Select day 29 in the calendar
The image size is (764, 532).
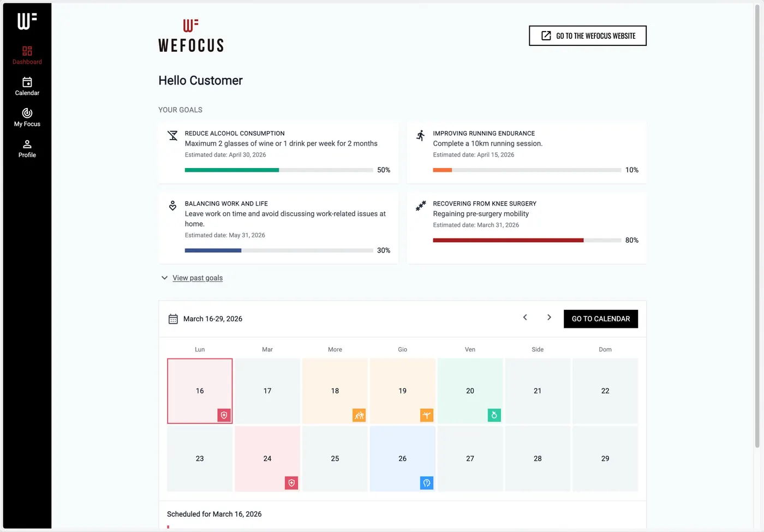click(605, 458)
